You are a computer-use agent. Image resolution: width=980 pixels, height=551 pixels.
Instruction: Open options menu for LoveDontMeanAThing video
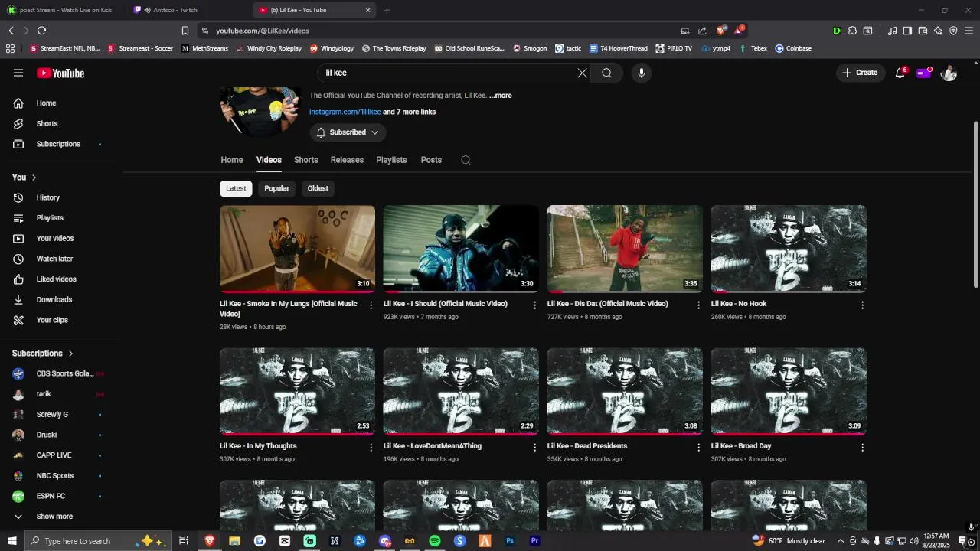[535, 447]
